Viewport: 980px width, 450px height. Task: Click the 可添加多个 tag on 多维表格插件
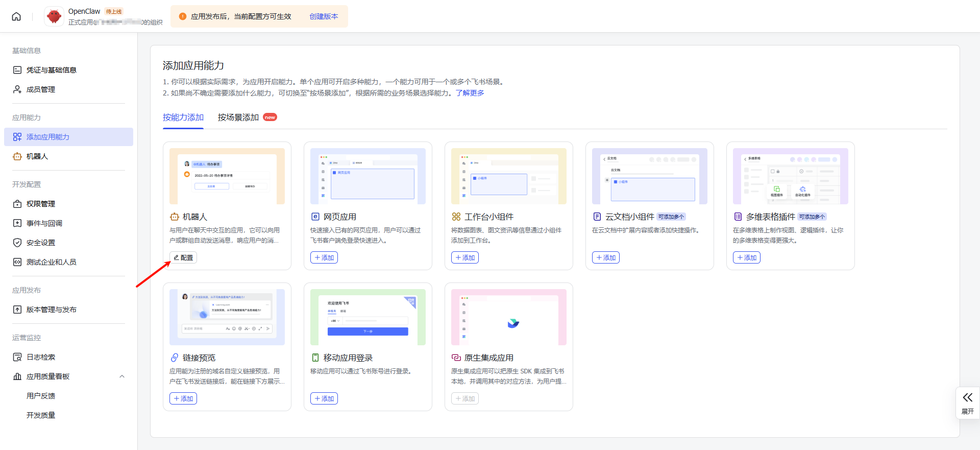click(x=812, y=217)
